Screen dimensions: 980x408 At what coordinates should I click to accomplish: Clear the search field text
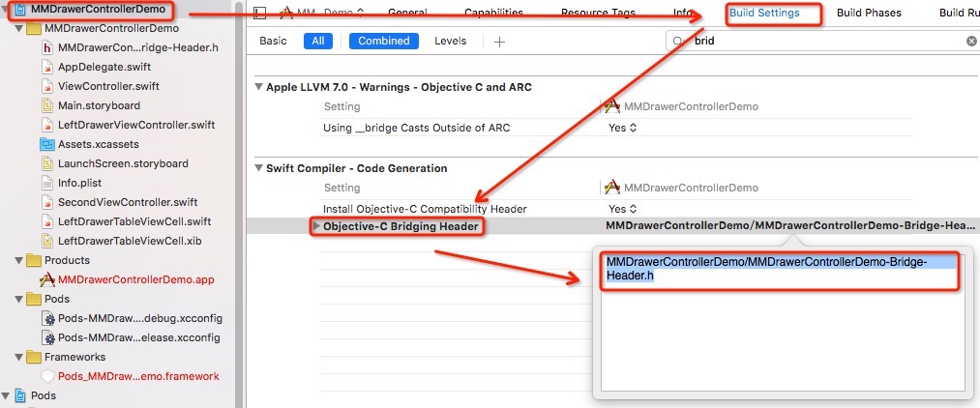[x=971, y=42]
